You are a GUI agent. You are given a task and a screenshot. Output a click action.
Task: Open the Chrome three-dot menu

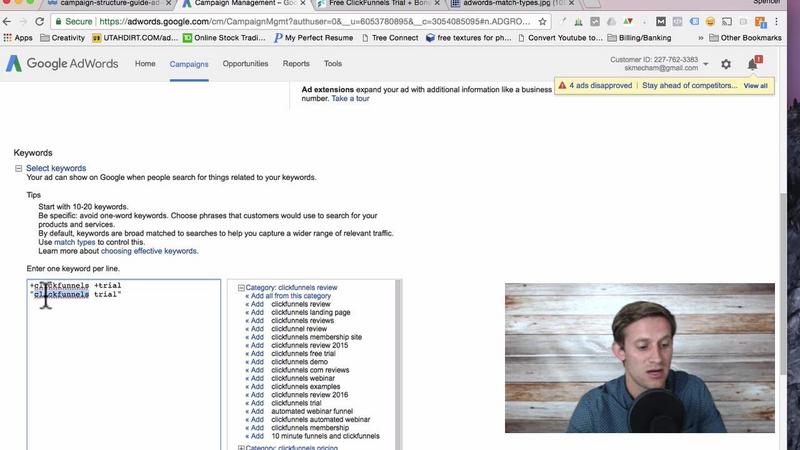(777, 21)
